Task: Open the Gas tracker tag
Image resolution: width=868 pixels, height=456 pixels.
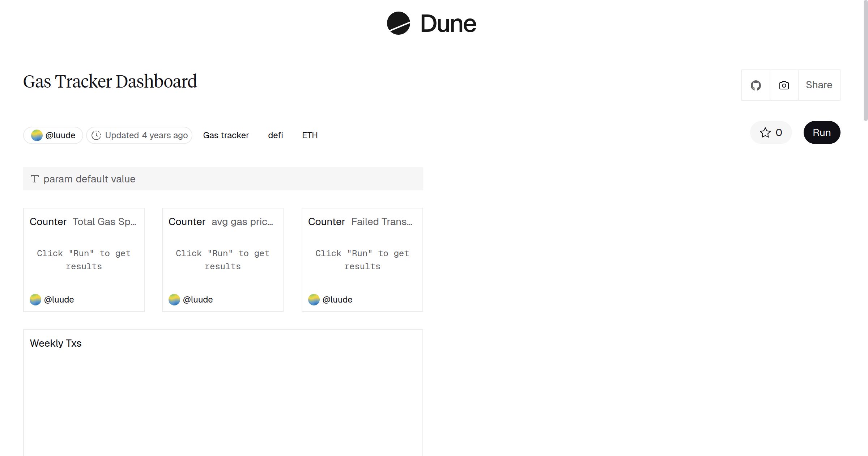Action: [x=226, y=135]
